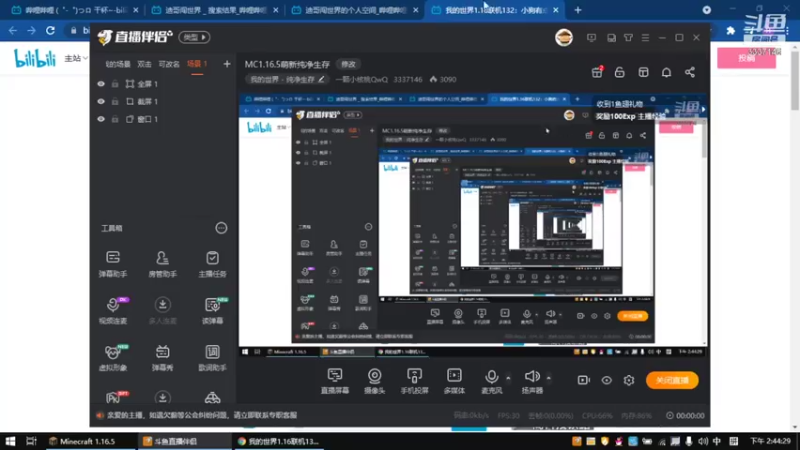Switch to the 双击 scene tab
This screenshot has width=800, height=450.
click(x=144, y=64)
